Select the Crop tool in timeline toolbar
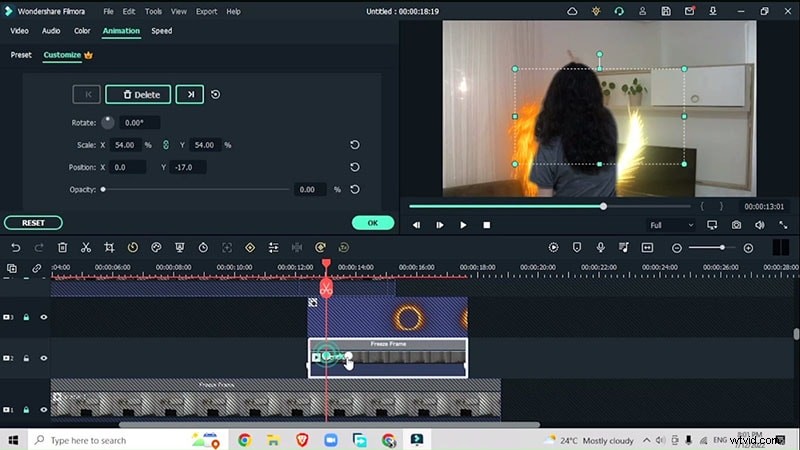800x450 pixels. [110, 247]
